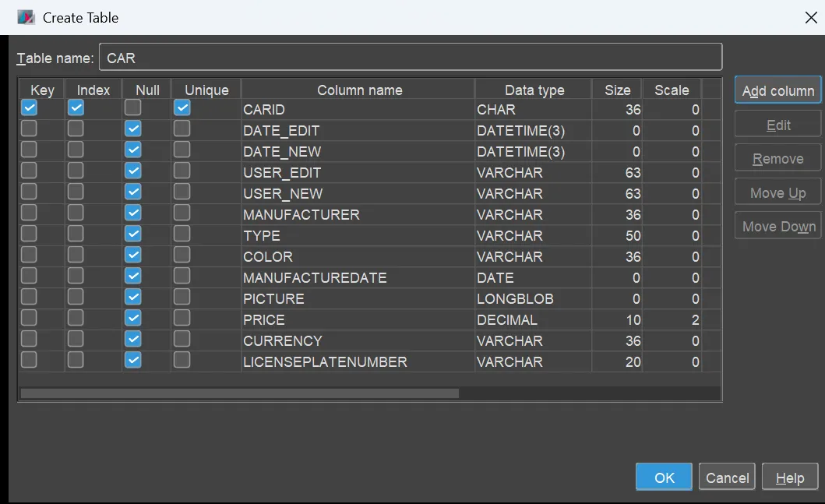
Task: Enable Unique for the CURRENCY column
Action: [x=182, y=339]
